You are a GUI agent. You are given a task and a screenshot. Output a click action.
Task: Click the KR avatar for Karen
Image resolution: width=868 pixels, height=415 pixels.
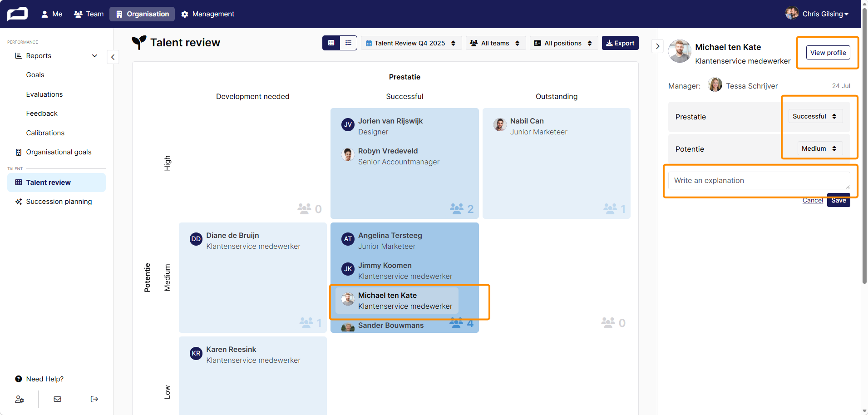pyautogui.click(x=196, y=353)
